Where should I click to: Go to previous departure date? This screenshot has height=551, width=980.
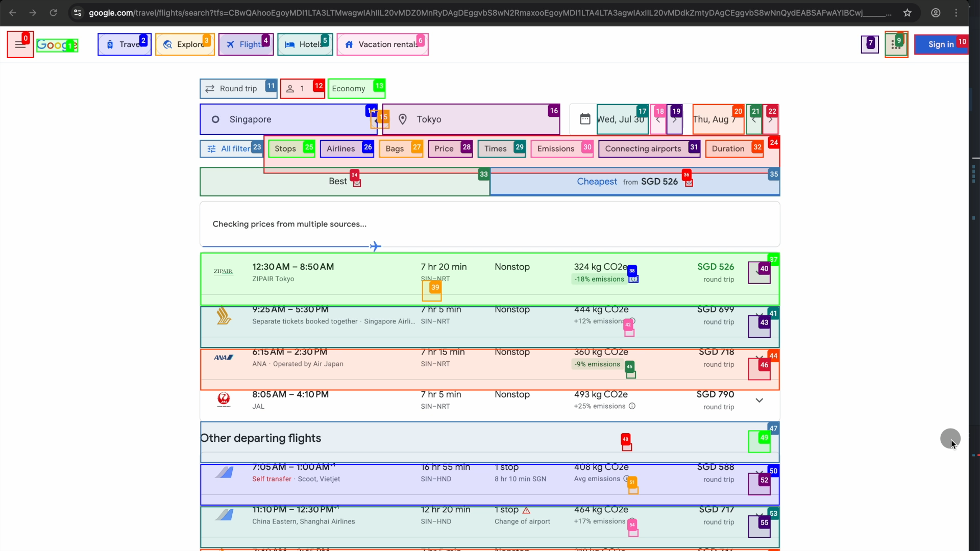658,119
